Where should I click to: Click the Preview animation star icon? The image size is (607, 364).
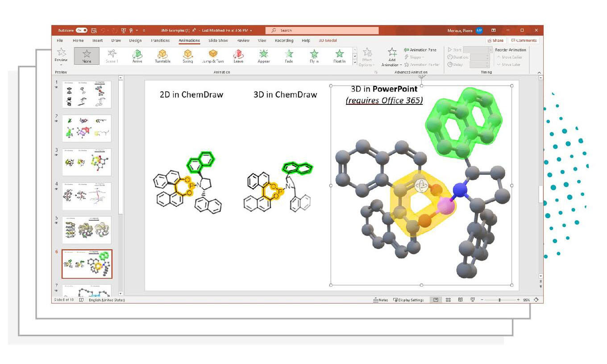click(x=61, y=52)
